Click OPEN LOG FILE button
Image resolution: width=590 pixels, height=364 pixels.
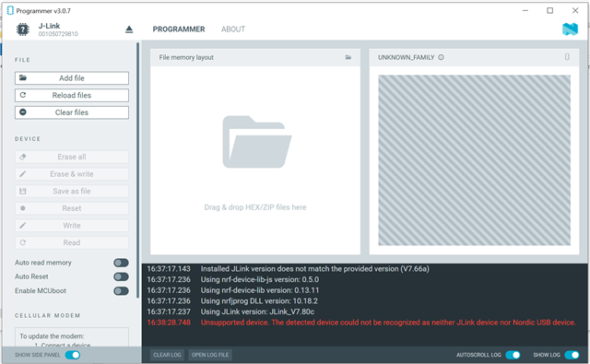pyautogui.click(x=210, y=355)
